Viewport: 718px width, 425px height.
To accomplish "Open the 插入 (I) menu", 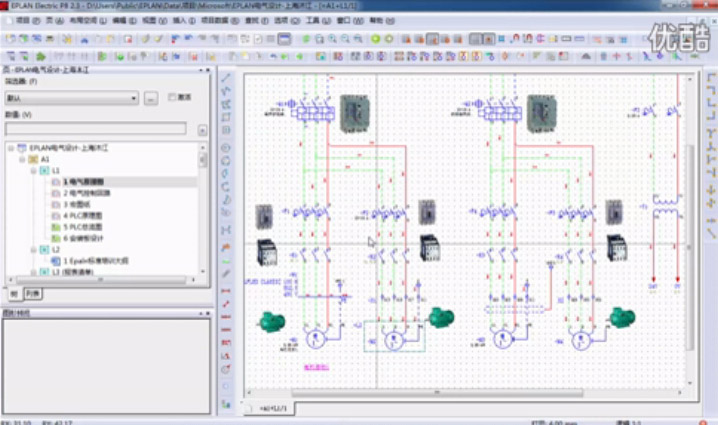I will 184,21.
